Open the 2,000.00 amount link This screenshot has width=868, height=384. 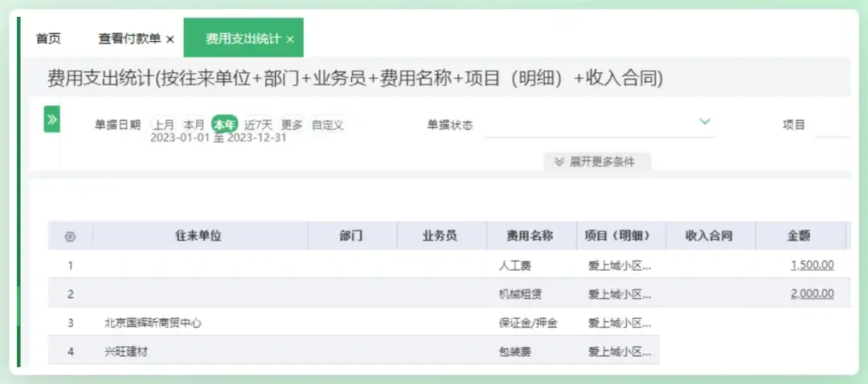pos(812,294)
